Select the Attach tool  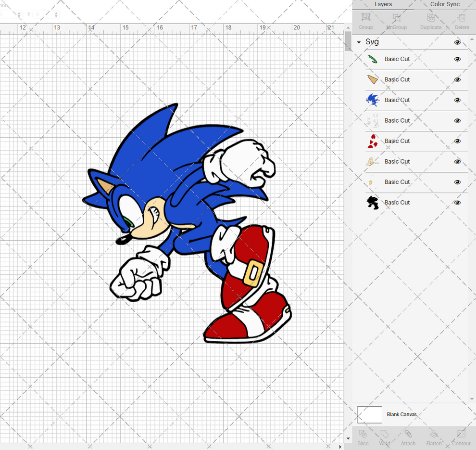408,437
